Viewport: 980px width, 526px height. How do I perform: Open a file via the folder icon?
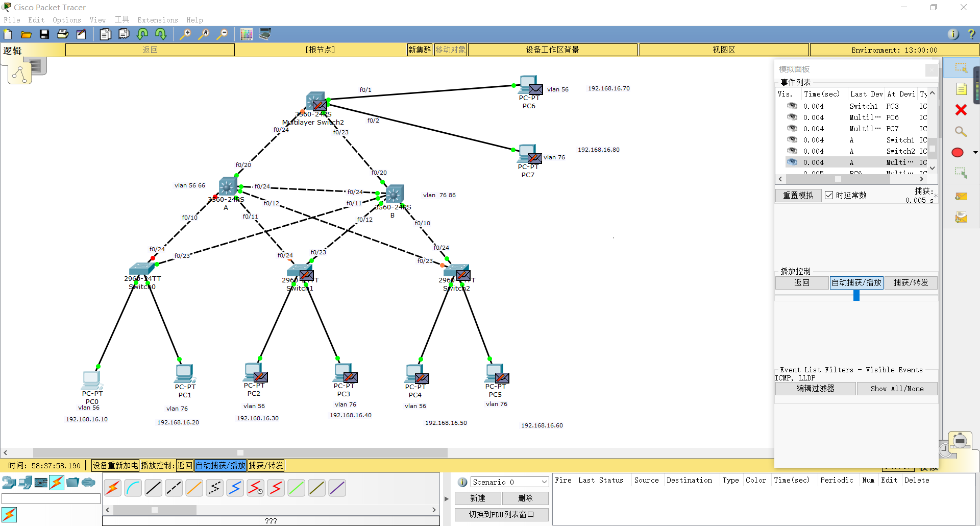click(x=26, y=34)
